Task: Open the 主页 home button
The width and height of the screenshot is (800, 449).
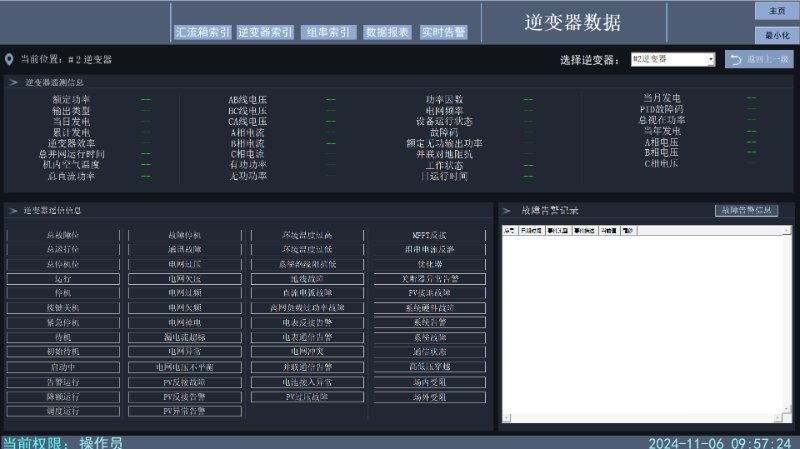Action: click(x=776, y=11)
